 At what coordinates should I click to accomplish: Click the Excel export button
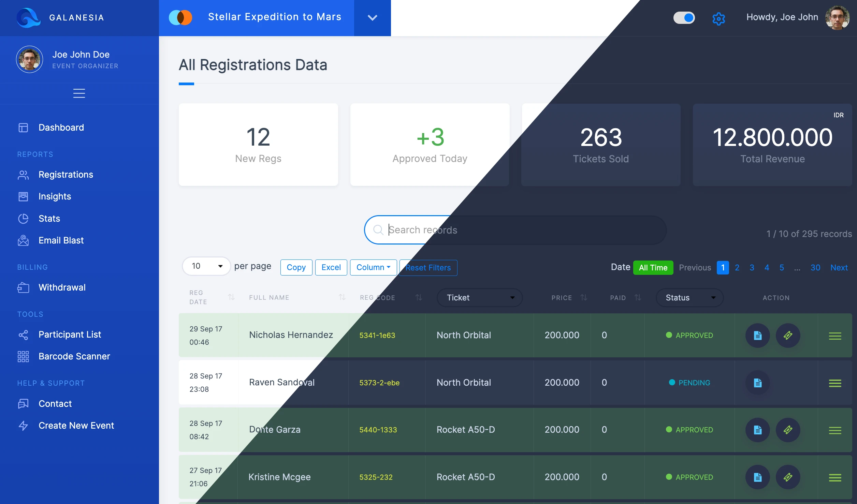pos(331,267)
